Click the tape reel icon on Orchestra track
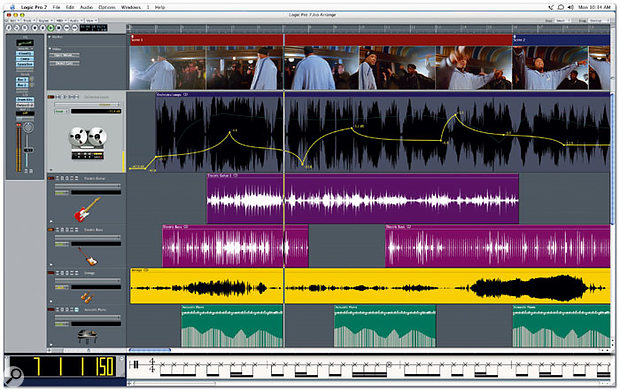 88,143
